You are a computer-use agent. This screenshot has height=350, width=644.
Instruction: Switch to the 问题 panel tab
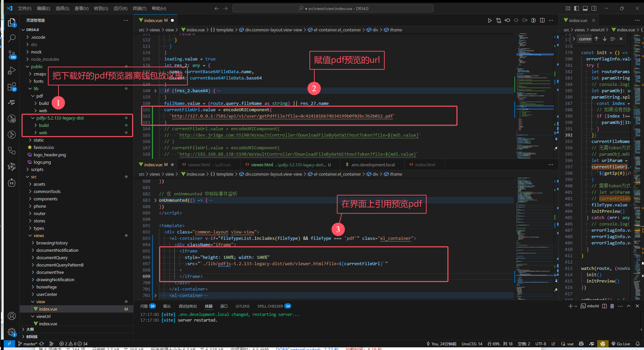148,306
